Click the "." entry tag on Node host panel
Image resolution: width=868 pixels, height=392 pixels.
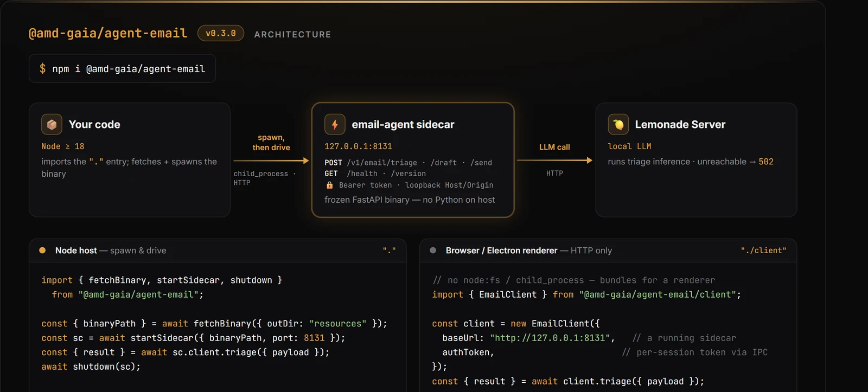pyautogui.click(x=389, y=250)
